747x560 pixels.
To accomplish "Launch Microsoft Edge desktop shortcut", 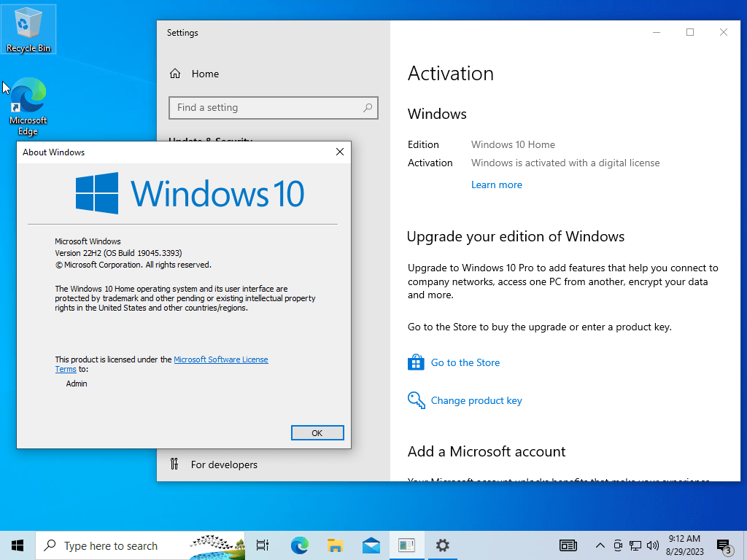I will click(x=28, y=106).
